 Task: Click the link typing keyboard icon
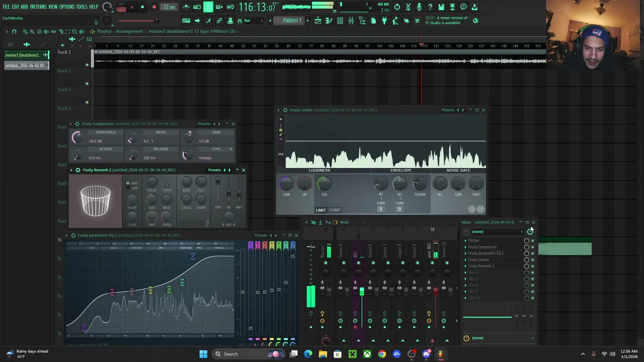[x=186, y=21]
